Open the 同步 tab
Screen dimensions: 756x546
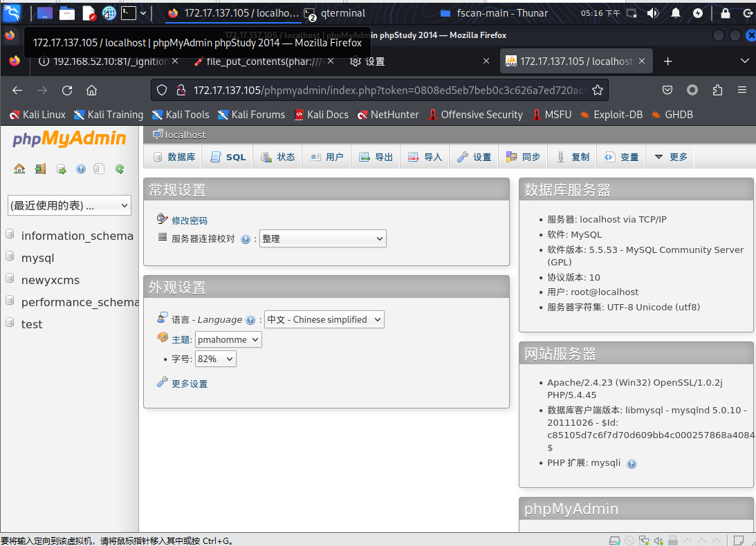point(523,157)
